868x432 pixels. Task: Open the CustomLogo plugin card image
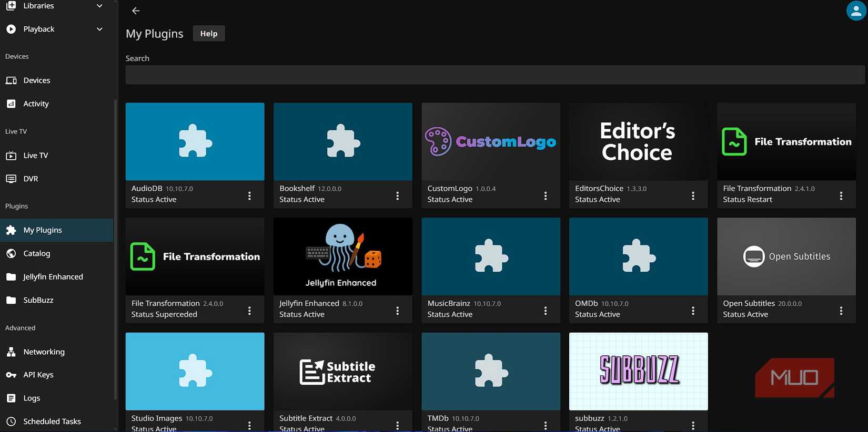(491, 142)
